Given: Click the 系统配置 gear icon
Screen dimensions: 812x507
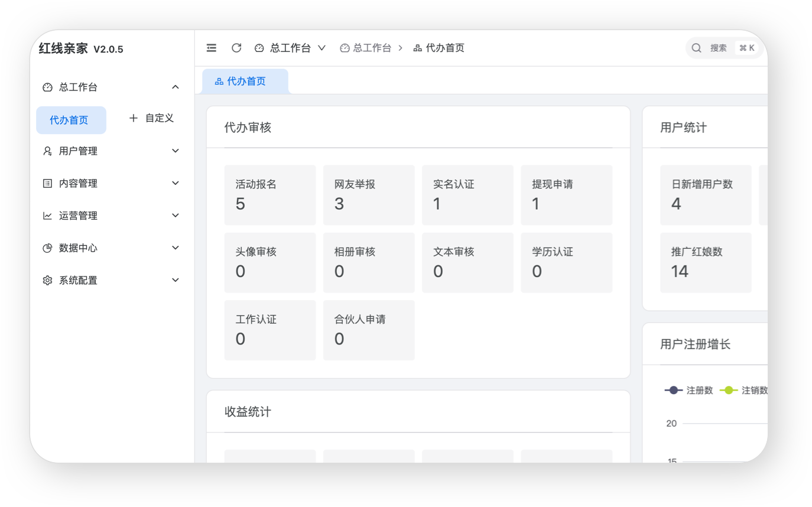Looking at the screenshot, I should click(x=48, y=280).
